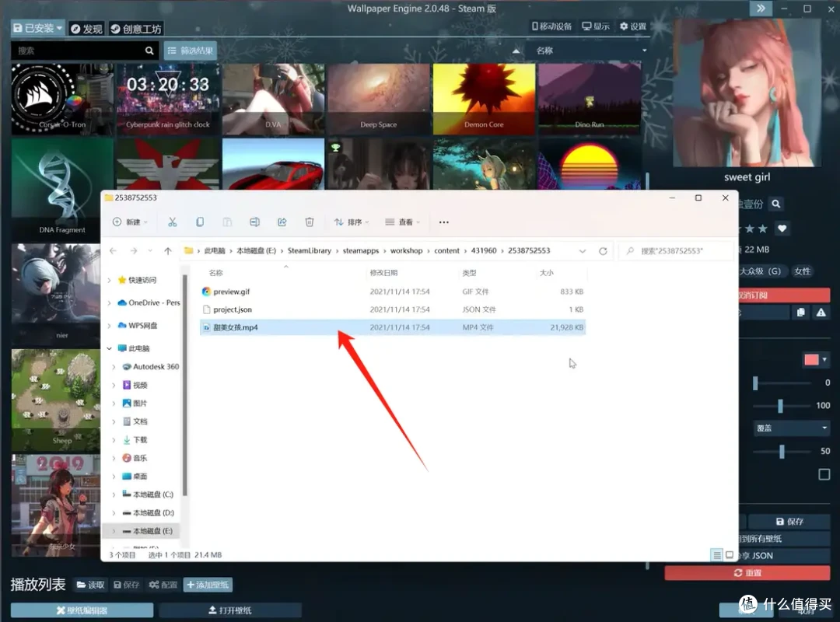
Task: Click the playlist 读取 load button
Action: click(90, 585)
